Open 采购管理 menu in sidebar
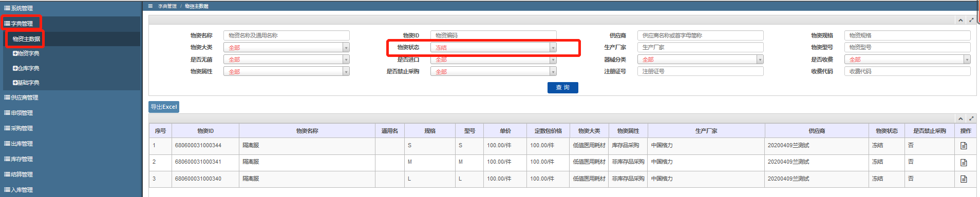This screenshot has height=197, width=980. [18, 128]
